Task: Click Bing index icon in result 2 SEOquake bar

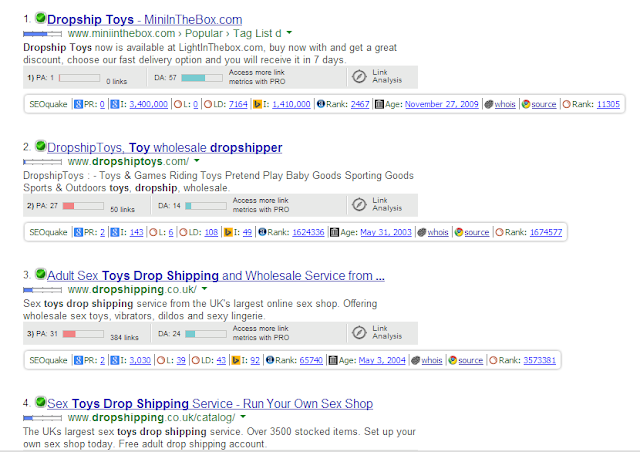Action: tap(228, 232)
